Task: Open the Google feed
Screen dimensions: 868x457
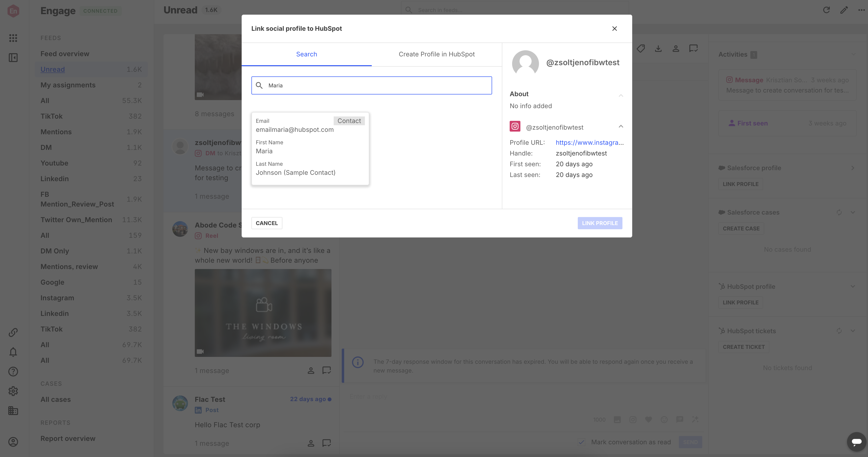Action: [91, 282]
